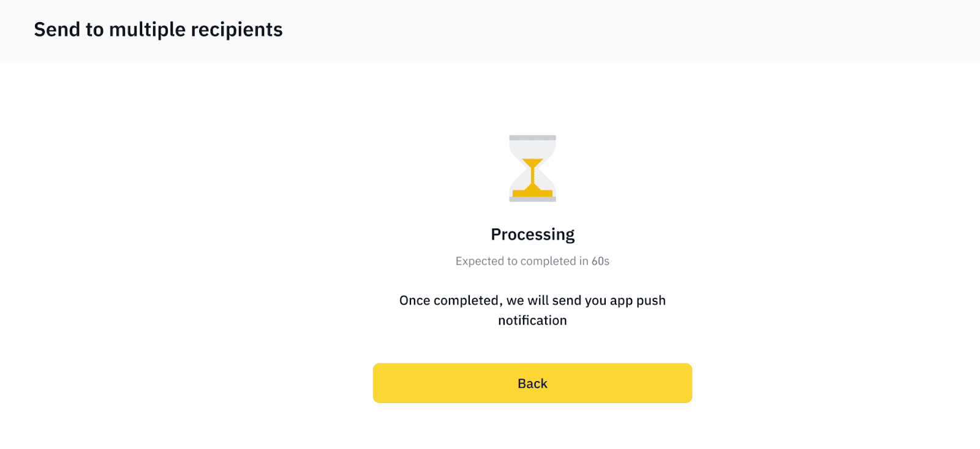The image size is (980, 449).
Task: Click the yellow sand pile in the hourglass bottom
Action: tap(532, 192)
